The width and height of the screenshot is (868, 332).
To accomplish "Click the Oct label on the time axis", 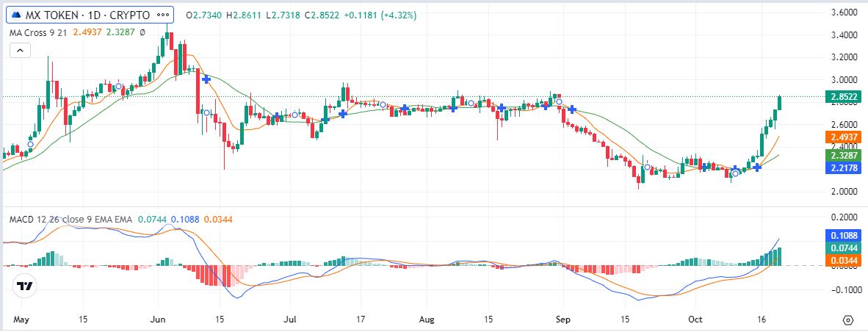I will (x=695, y=320).
